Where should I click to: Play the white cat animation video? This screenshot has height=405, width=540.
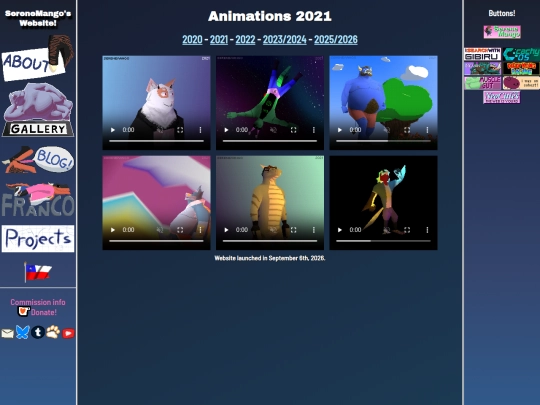coord(113,130)
